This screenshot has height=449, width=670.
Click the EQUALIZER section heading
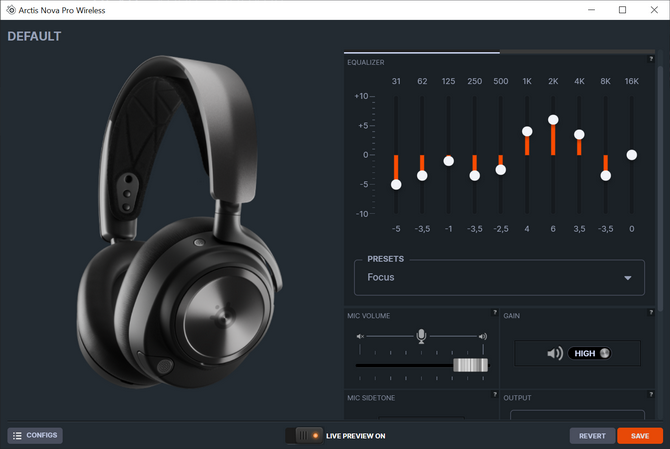366,62
